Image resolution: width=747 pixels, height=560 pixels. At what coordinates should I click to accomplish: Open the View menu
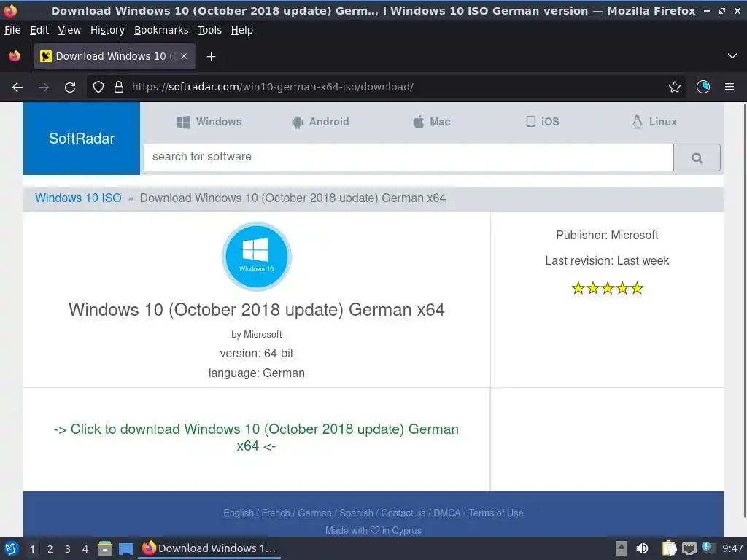pos(69,30)
